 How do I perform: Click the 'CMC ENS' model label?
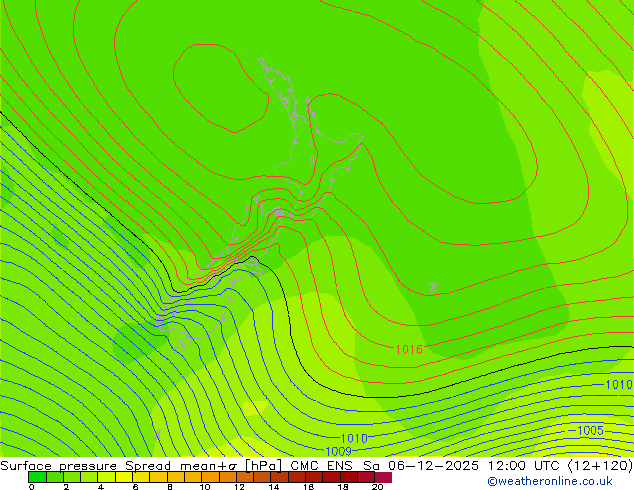(x=321, y=466)
